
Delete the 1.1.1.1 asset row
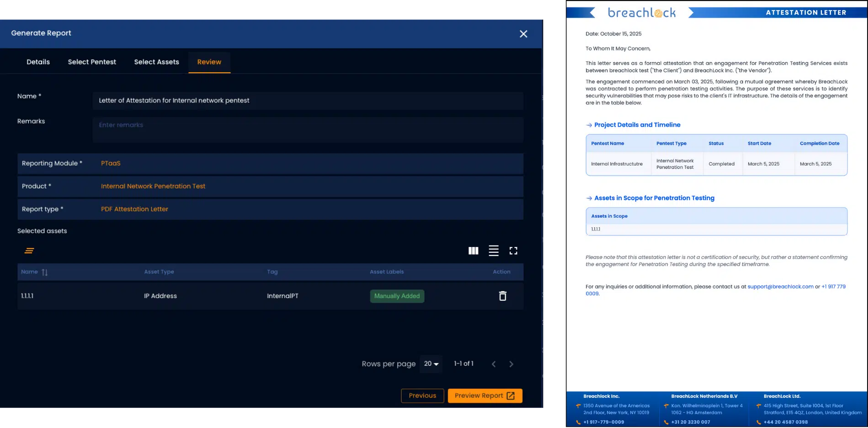click(x=502, y=296)
